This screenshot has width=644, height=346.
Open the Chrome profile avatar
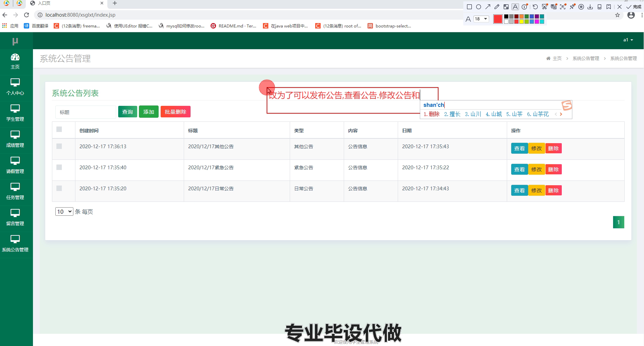[631, 15]
